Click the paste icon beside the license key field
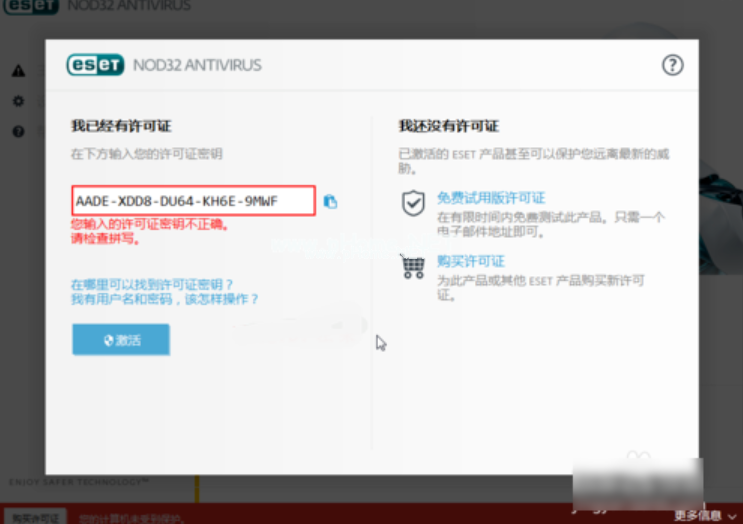This screenshot has width=743, height=524. (331, 202)
